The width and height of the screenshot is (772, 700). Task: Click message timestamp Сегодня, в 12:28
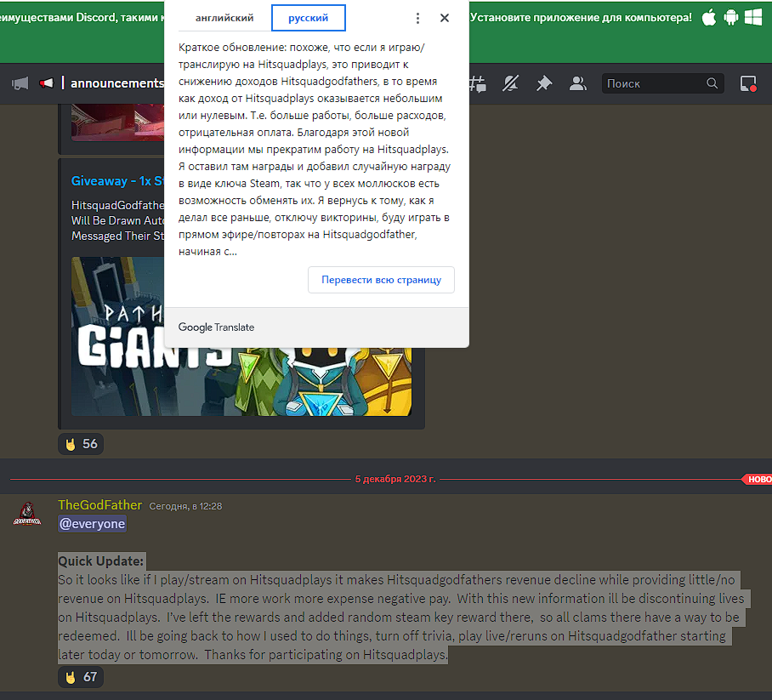(185, 506)
